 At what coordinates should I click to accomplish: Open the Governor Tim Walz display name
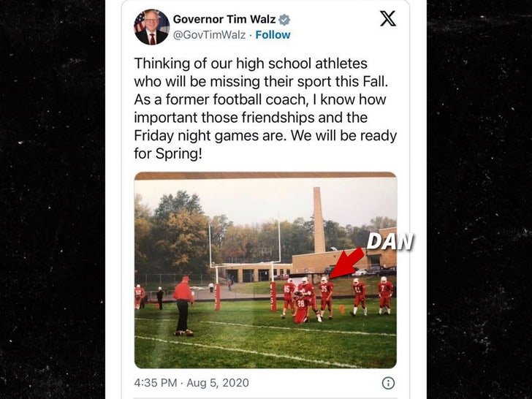point(224,19)
